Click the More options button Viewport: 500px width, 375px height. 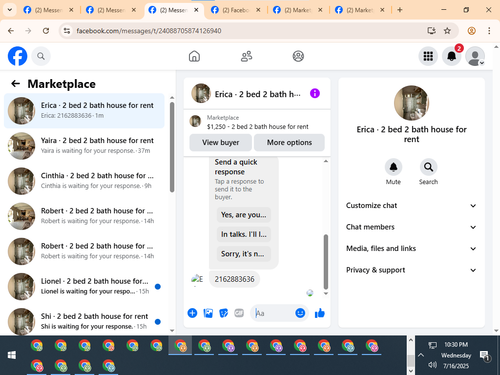289,143
